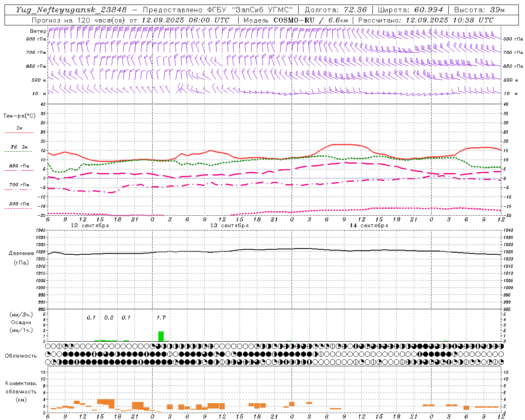Click the Осадки precipitation label
The width and height of the screenshot is (525, 420).
click(21, 322)
